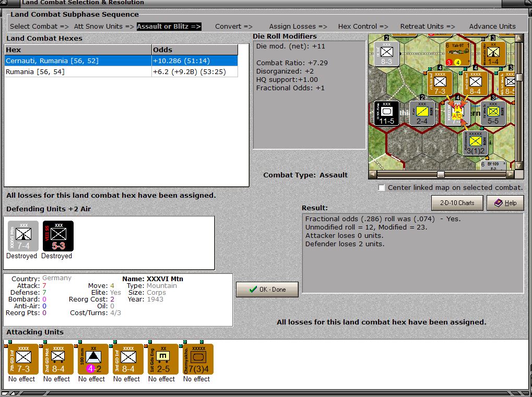
Task: Click the Antonescu 3(1)2 HQ on map
Action: click(x=475, y=143)
